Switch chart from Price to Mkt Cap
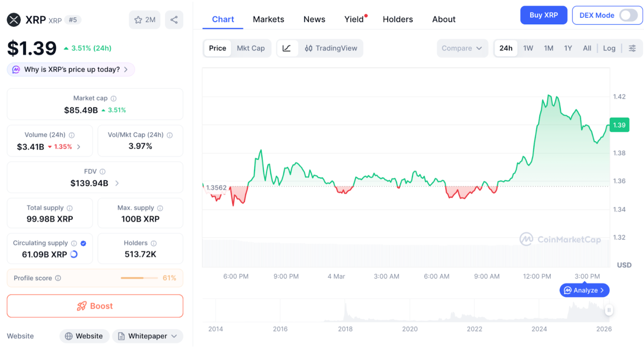 tap(251, 48)
